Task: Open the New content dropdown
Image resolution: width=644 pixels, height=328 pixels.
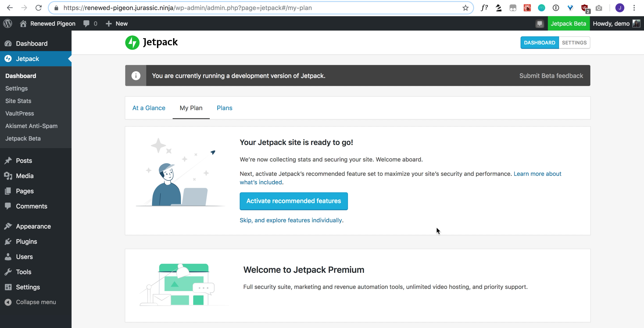Action: pos(117,24)
